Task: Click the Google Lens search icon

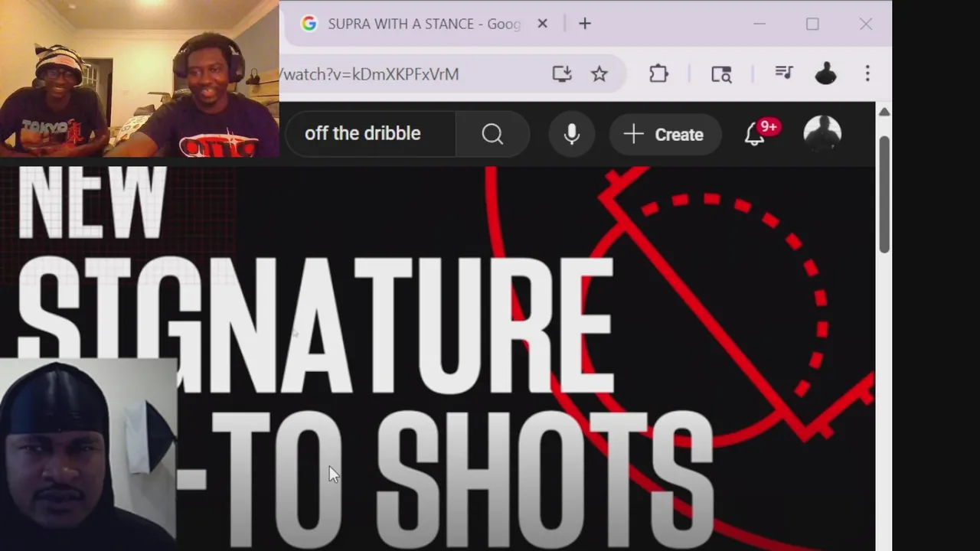Action: click(721, 73)
